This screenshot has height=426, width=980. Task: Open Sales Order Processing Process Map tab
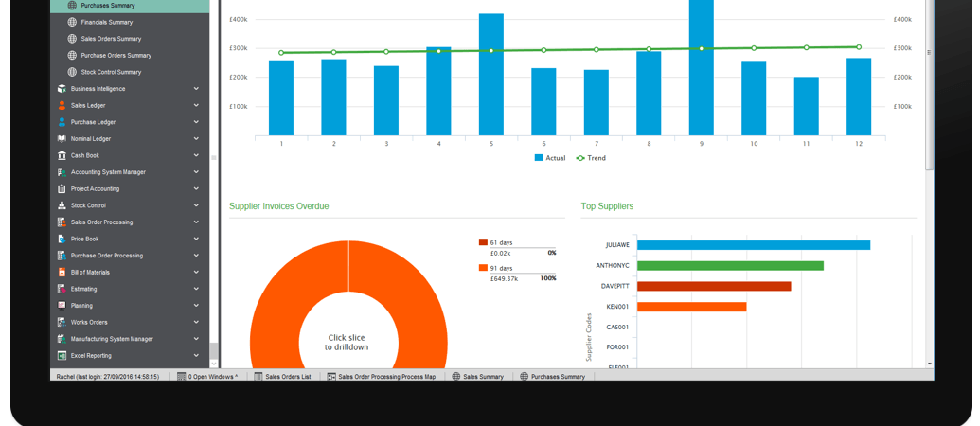tap(382, 377)
